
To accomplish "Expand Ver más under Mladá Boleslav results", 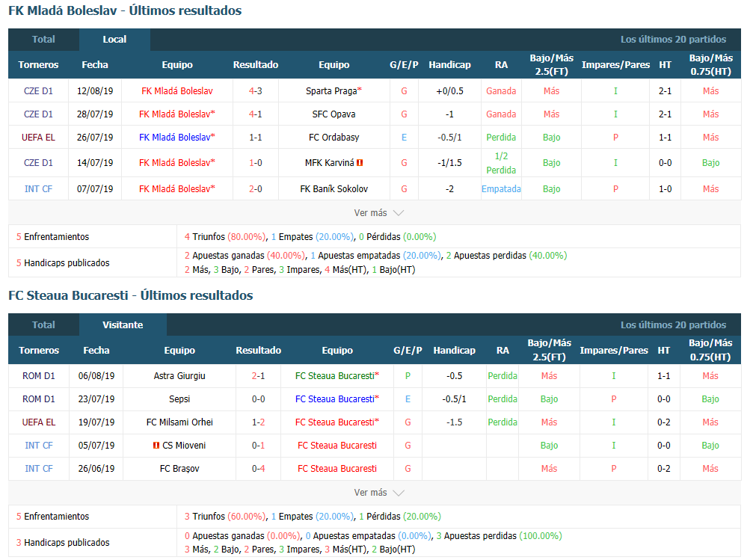I will pos(378,212).
